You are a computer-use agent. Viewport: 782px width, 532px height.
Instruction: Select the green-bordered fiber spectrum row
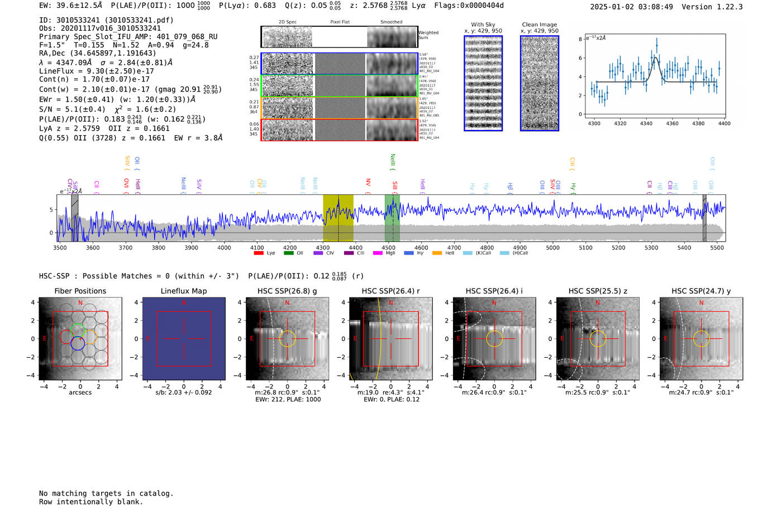pos(339,86)
